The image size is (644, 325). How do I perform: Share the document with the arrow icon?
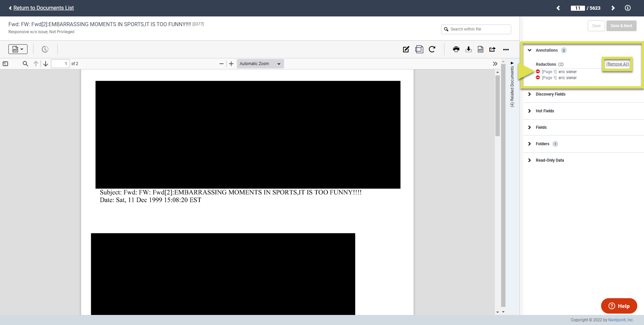[x=492, y=49]
